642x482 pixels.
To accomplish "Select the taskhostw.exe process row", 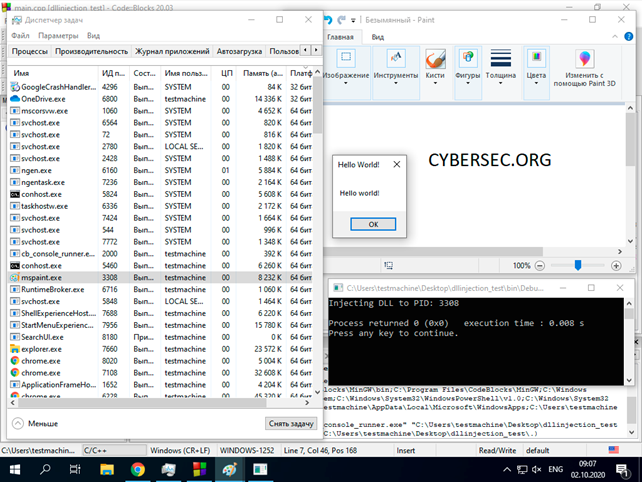I will pos(160,206).
